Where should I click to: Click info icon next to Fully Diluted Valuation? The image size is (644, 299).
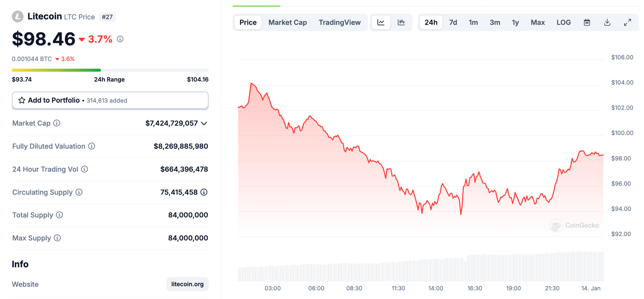tap(91, 146)
